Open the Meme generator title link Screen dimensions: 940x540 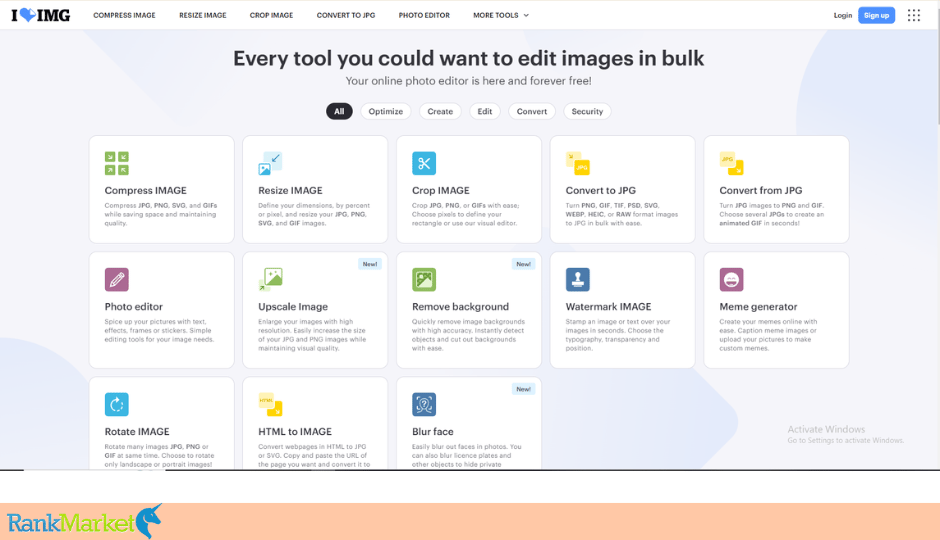point(758,307)
